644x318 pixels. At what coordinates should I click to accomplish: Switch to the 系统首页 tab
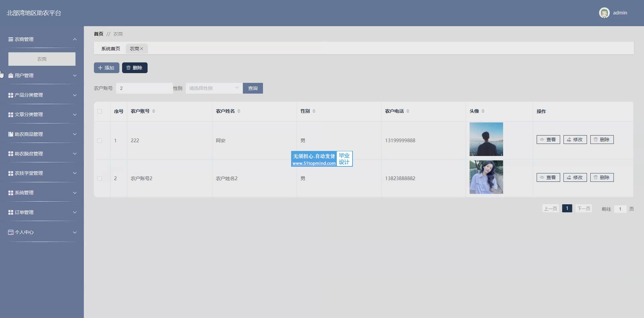click(111, 49)
